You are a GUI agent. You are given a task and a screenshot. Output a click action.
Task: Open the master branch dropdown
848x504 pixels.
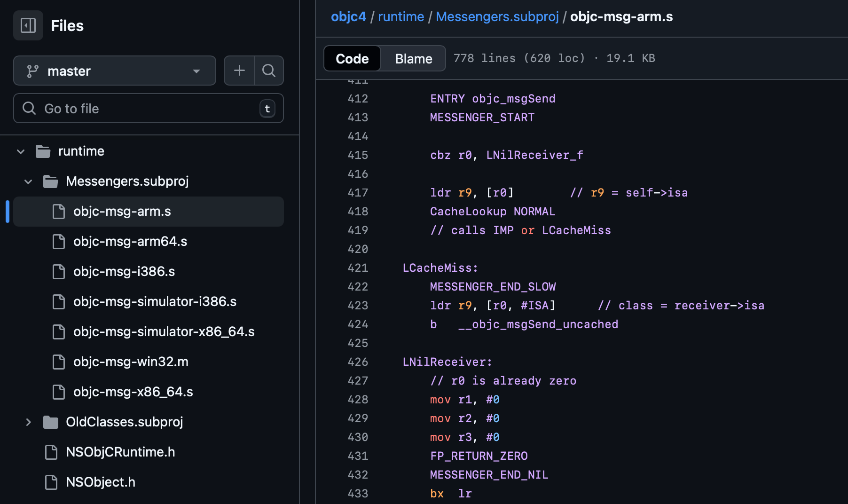point(115,71)
